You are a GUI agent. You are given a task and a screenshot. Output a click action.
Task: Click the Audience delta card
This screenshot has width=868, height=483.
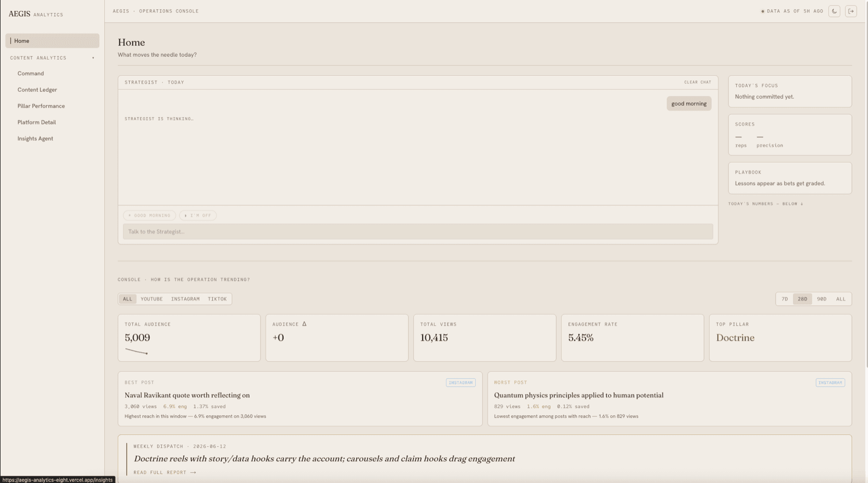tap(337, 338)
